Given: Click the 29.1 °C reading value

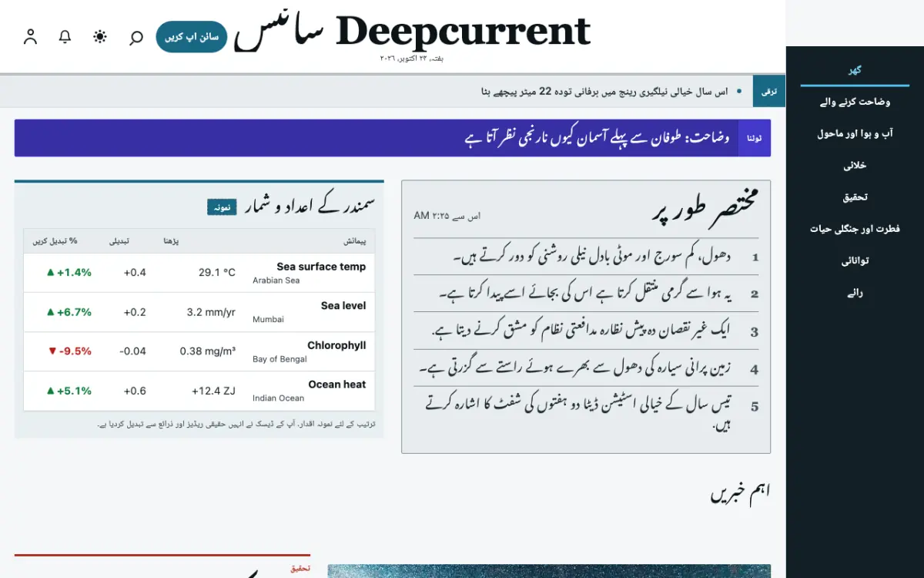Looking at the screenshot, I should (217, 272).
